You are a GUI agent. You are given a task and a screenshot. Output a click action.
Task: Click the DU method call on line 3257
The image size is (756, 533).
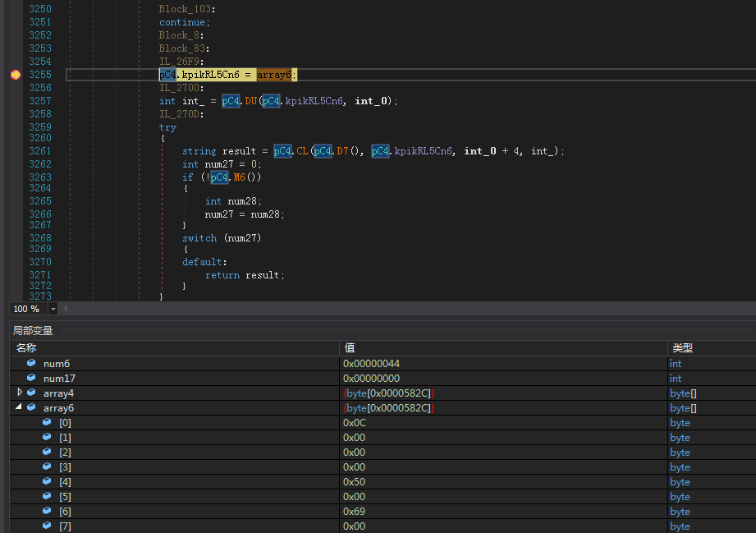(250, 101)
